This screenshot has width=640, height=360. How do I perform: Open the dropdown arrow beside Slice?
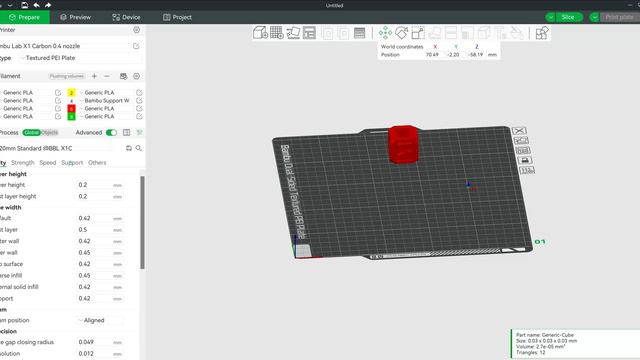[x=551, y=17]
